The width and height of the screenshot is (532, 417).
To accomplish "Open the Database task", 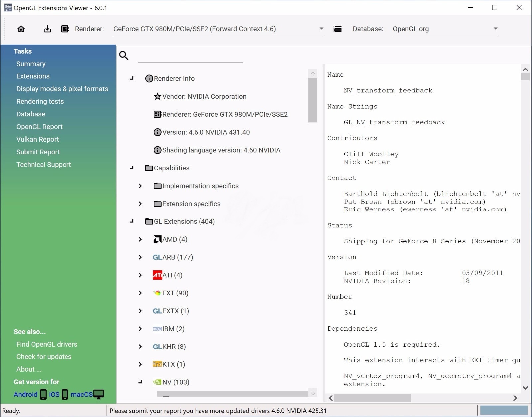I will click(31, 114).
